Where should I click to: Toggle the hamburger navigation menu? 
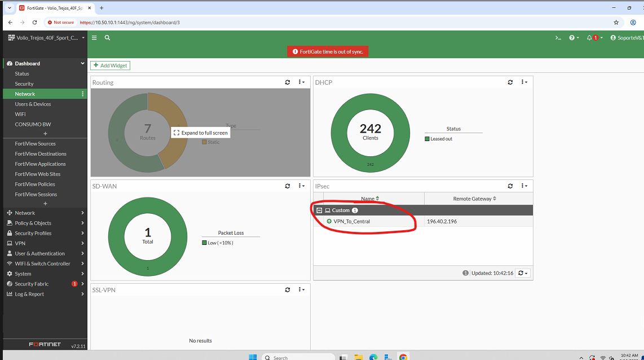tap(94, 38)
